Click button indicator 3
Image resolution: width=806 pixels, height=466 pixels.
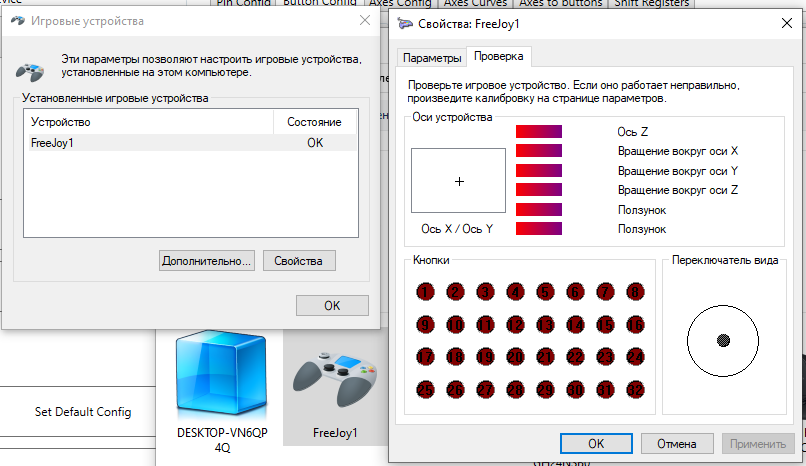point(485,292)
